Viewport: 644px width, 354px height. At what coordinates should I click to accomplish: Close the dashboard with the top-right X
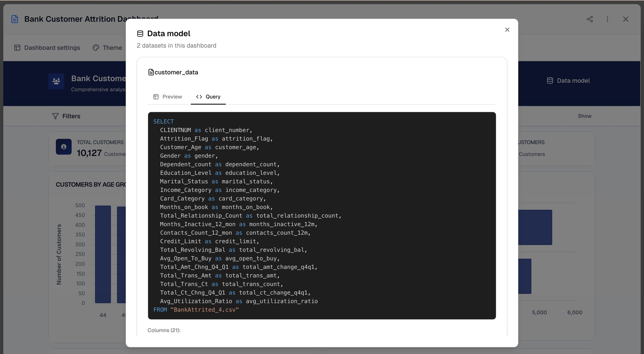pyautogui.click(x=626, y=19)
